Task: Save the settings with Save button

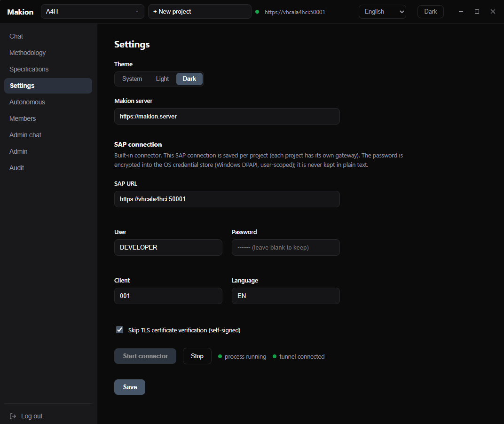Action: [130, 387]
